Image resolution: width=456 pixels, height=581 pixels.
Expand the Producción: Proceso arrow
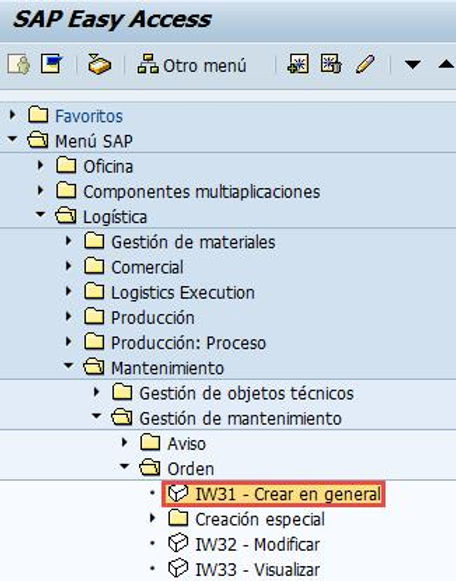tap(69, 341)
